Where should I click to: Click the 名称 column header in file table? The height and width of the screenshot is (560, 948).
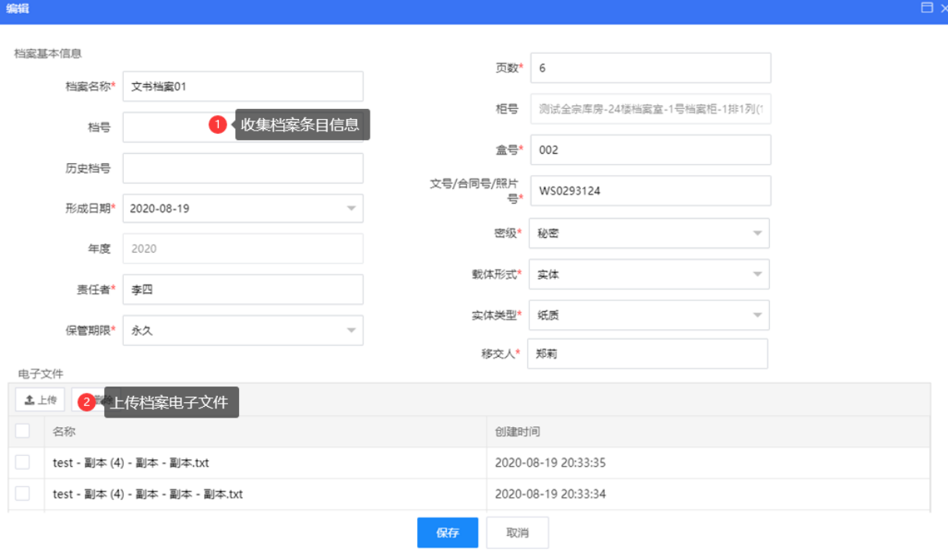[65, 432]
